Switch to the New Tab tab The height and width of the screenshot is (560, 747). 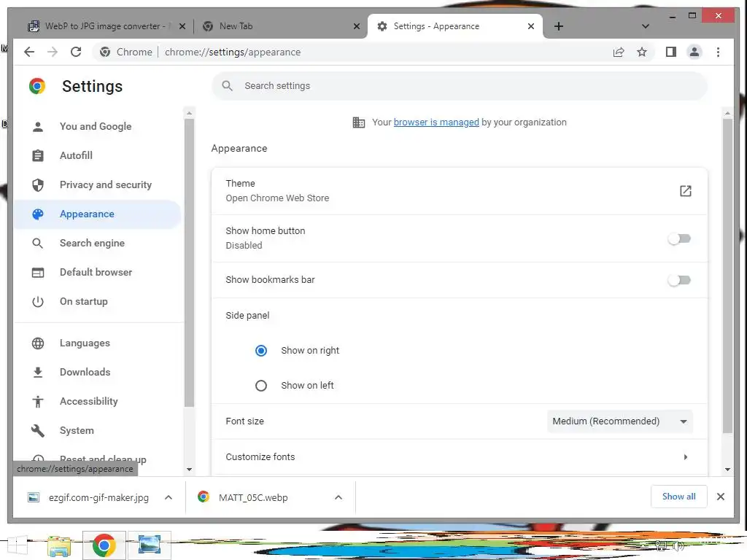(279, 26)
